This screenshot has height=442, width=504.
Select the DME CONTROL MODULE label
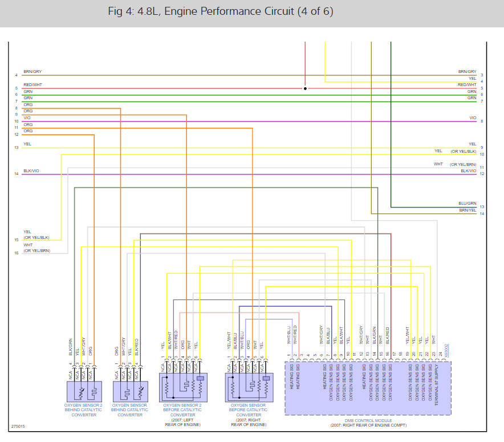coord(368,420)
